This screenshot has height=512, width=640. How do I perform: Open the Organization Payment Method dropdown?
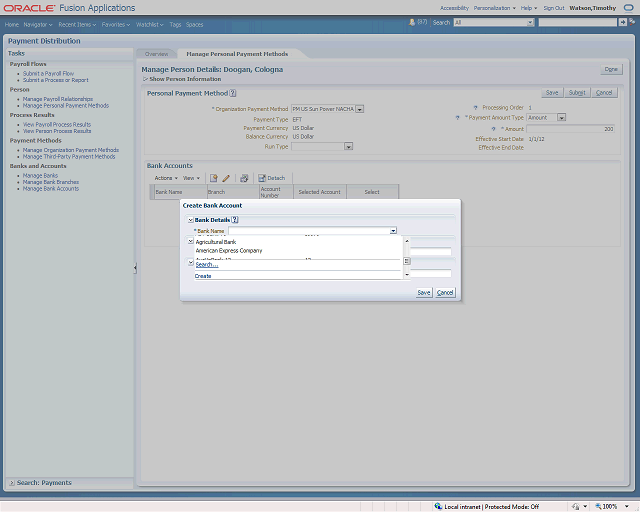click(x=359, y=109)
